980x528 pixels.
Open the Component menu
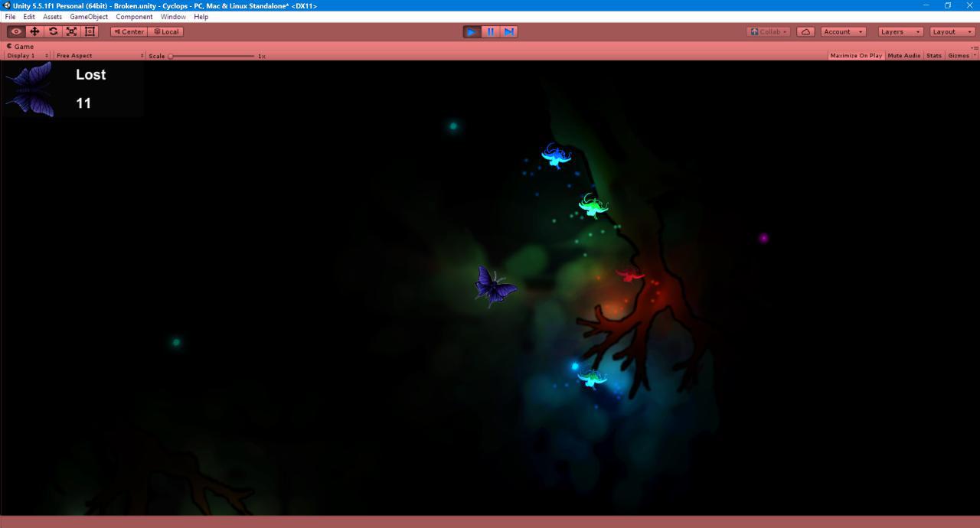[x=134, y=16]
